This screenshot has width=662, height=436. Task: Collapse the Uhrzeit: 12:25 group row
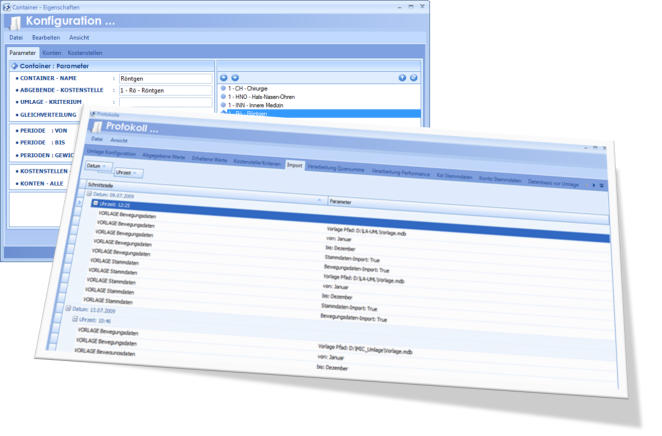pyautogui.click(x=95, y=203)
